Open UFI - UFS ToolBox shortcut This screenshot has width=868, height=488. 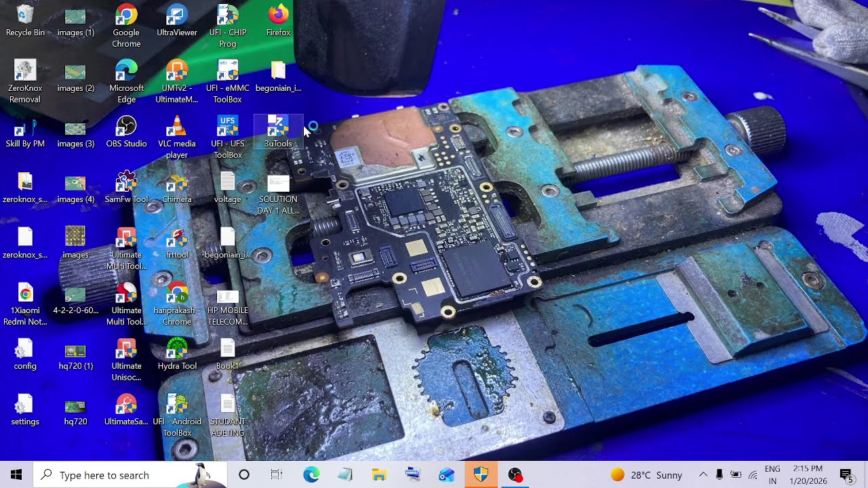(228, 137)
